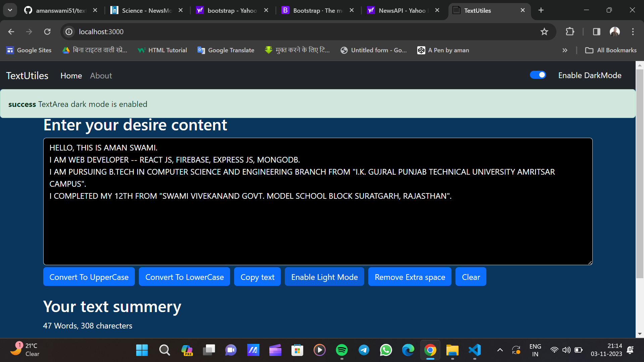Image resolution: width=644 pixels, height=362 pixels.
Task: Open File Explorer from the taskbar
Action: coord(452,350)
